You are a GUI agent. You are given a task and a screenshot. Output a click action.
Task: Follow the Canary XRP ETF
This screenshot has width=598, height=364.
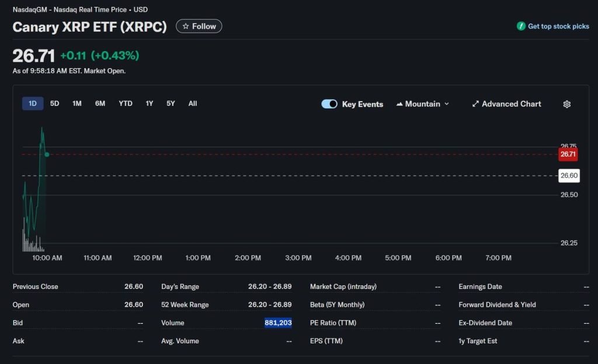[x=199, y=26]
